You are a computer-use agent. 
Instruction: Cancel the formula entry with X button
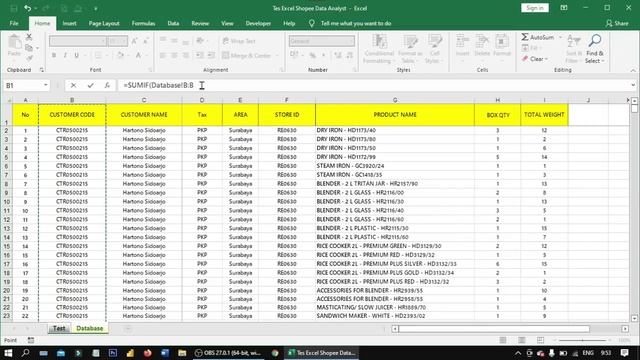(x=73, y=85)
